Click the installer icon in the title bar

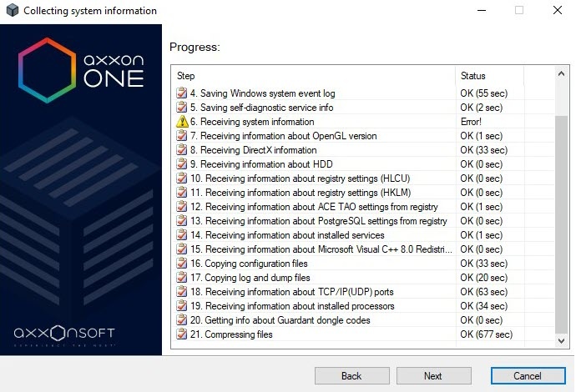pyautogui.click(x=9, y=11)
